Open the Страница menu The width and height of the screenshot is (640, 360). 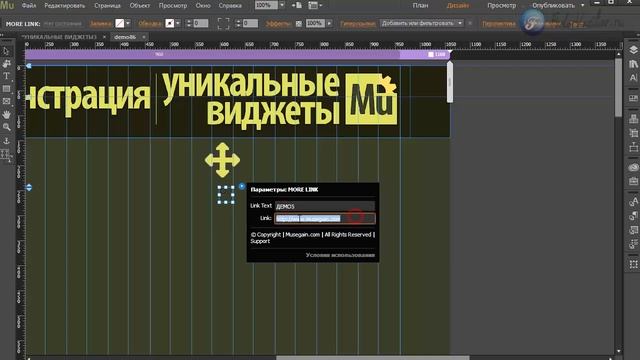(107, 6)
